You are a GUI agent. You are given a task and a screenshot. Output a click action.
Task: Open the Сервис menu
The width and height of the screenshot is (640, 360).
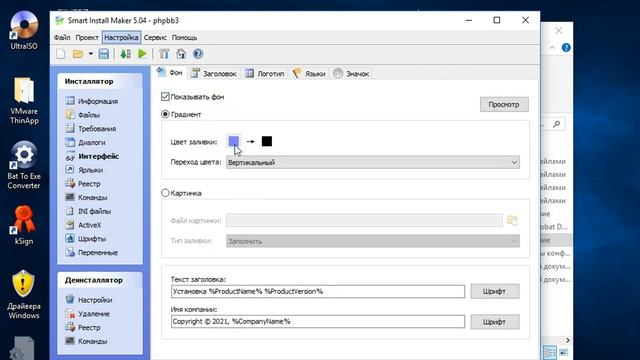pos(155,38)
